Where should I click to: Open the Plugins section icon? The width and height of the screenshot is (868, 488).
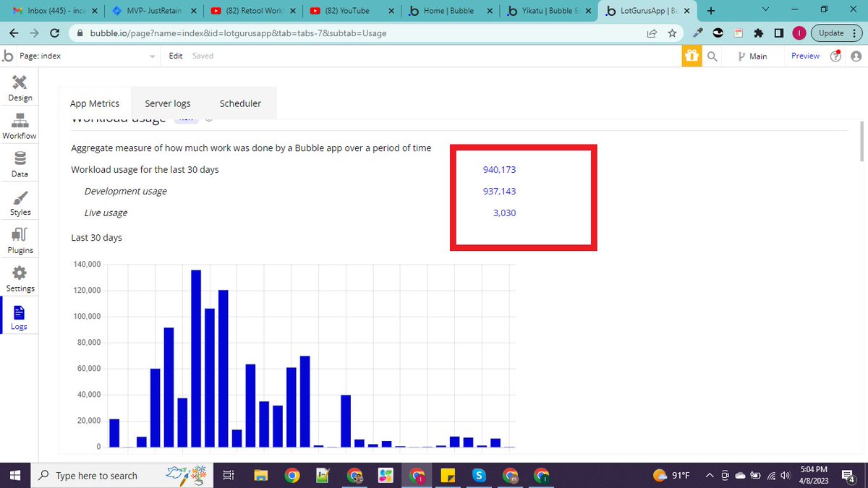(20, 236)
